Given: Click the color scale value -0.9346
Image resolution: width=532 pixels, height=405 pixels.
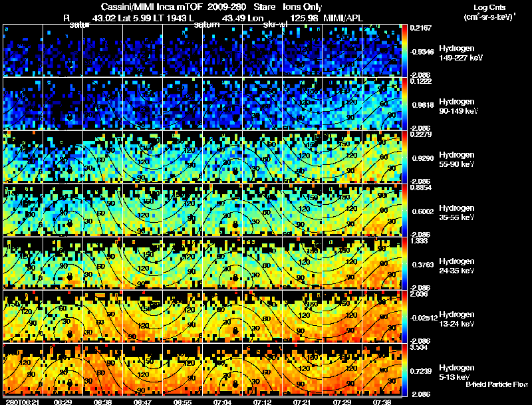Looking at the screenshot, I should point(422,52).
